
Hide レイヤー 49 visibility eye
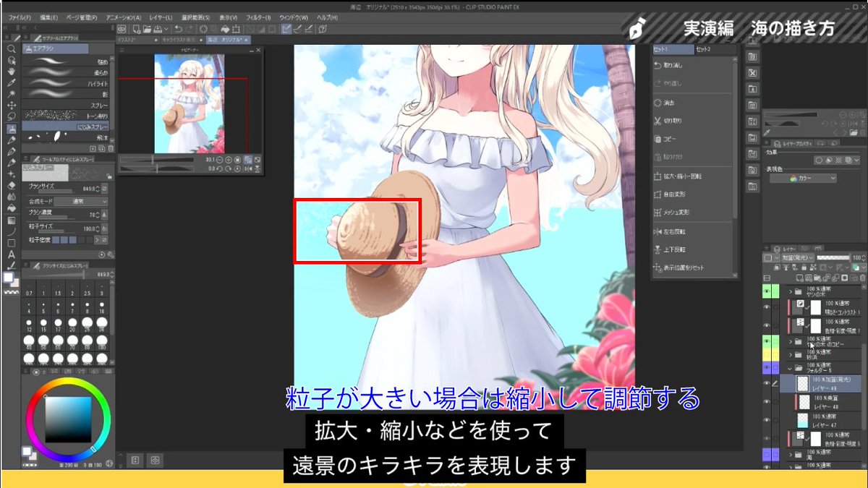tap(767, 383)
